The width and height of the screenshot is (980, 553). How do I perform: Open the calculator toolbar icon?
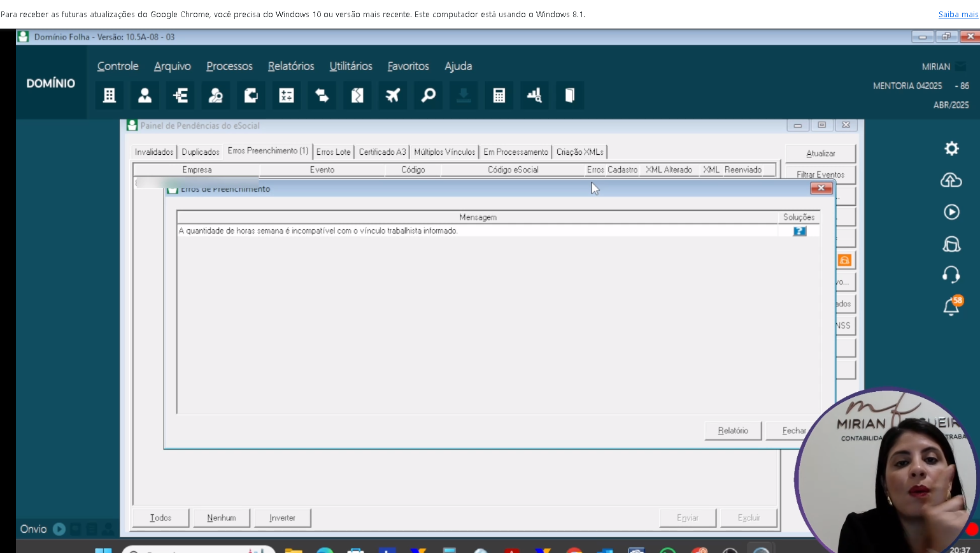tap(499, 96)
